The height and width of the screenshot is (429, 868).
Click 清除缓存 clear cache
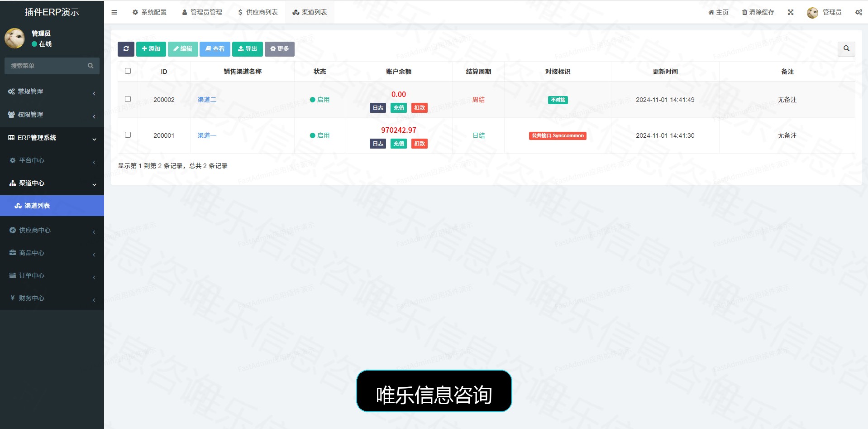758,12
